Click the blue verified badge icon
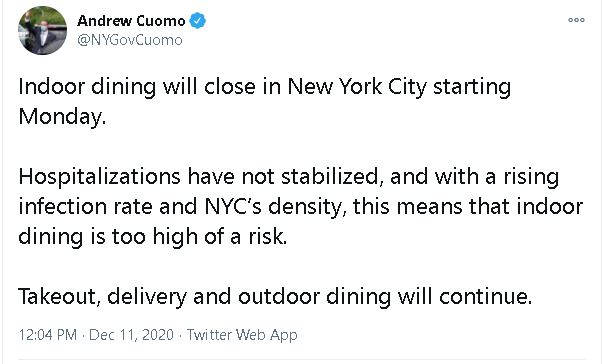Image resolution: width=603 pixels, height=364 pixels. [x=198, y=21]
